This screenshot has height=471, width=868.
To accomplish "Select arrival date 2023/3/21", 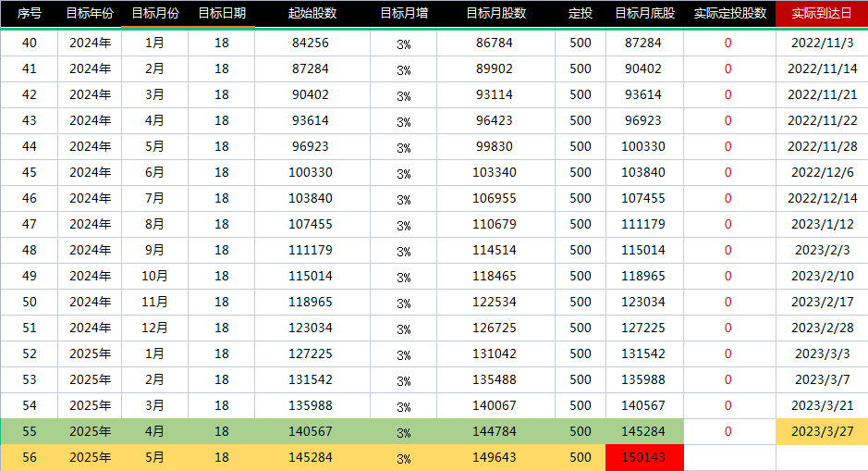I will tap(822, 405).
